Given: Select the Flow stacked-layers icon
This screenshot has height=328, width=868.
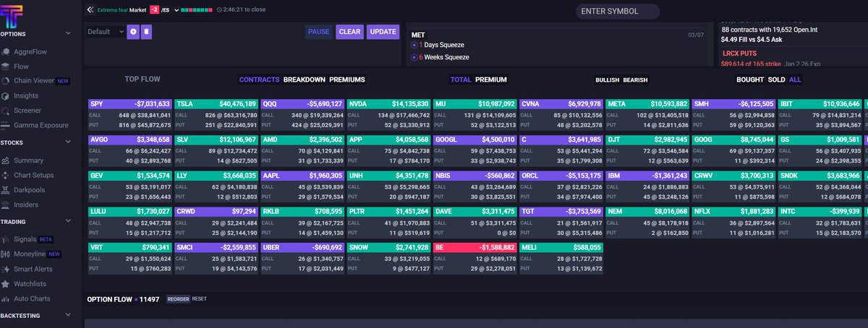Looking at the screenshot, I should [7, 66].
